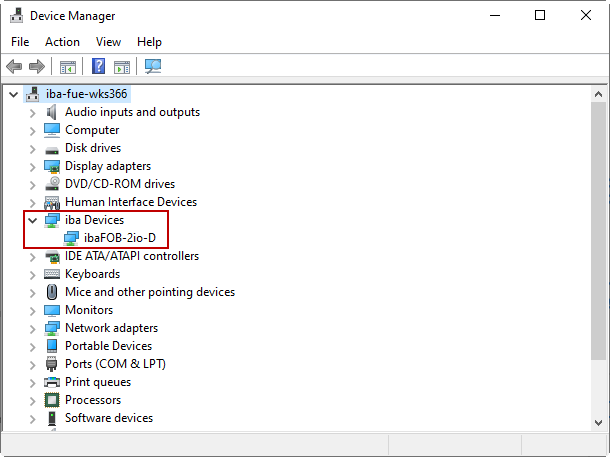610x457 pixels.
Task: Click Show/Hide Action Pane toolbar icon
Action: (x=122, y=67)
